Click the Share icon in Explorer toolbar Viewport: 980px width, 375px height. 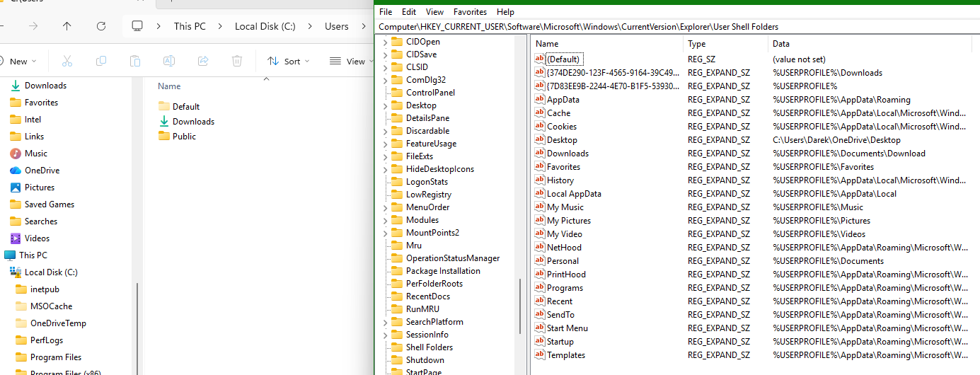click(203, 62)
